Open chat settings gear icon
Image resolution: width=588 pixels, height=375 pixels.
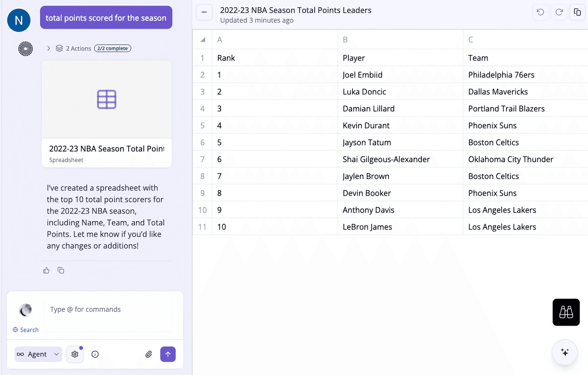coord(75,354)
